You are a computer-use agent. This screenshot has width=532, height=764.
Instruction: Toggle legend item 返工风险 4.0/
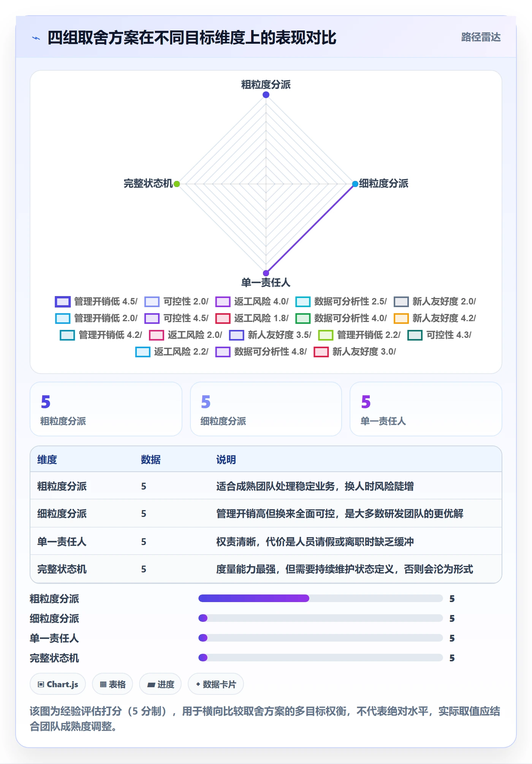[252, 301]
